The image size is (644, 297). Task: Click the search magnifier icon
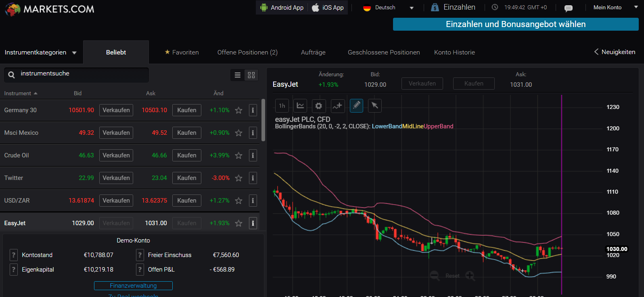tap(12, 75)
